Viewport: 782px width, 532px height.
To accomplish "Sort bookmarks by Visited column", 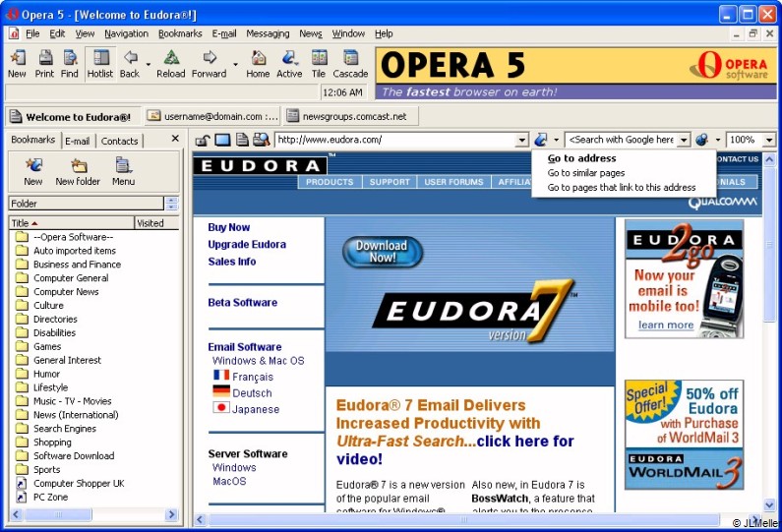I will [x=156, y=223].
